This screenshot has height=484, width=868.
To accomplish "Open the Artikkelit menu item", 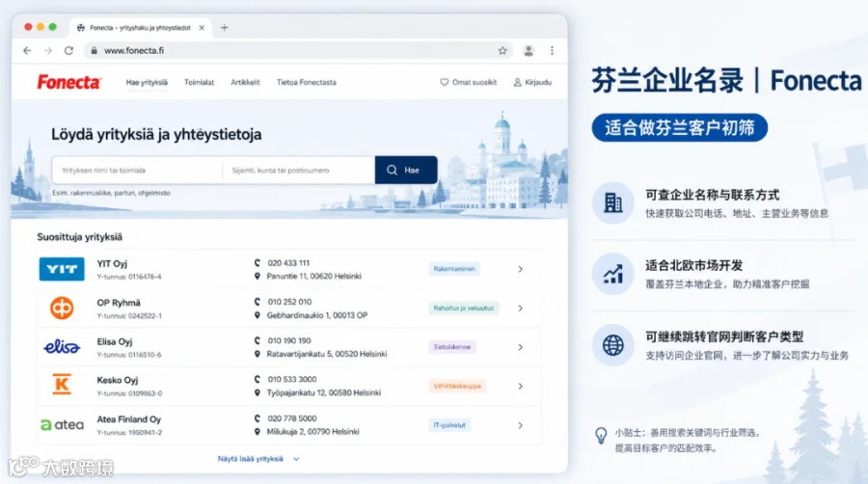I will 245,82.
